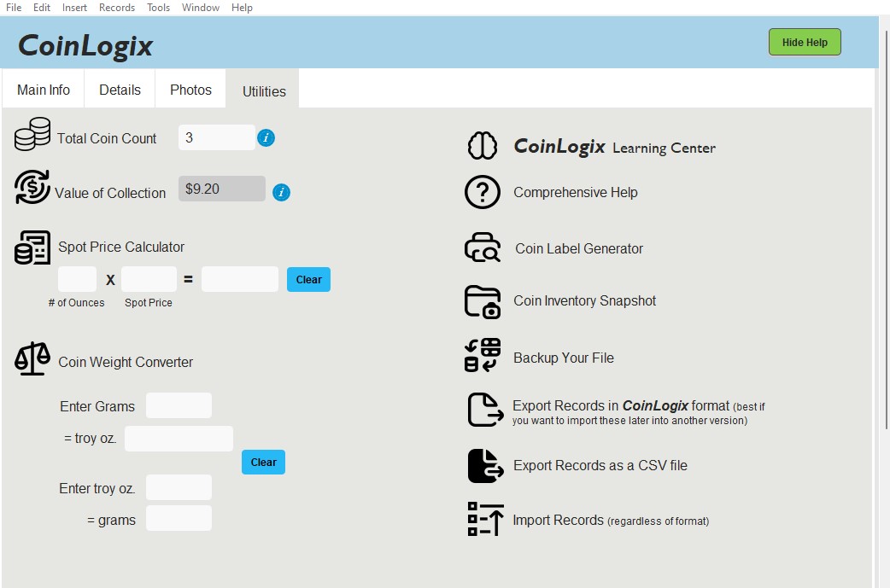Click the Export in CoinLogix format icon
890x588 pixels.
tap(485, 410)
